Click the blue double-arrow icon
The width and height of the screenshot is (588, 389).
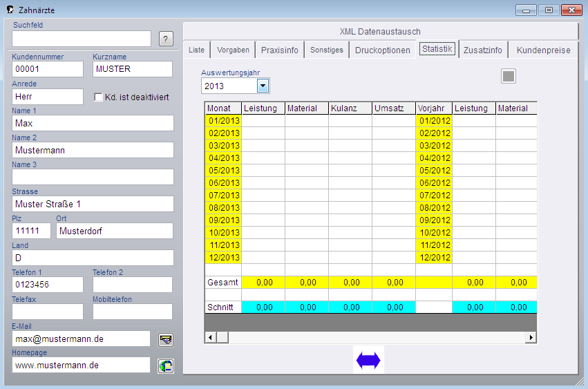tap(368, 361)
